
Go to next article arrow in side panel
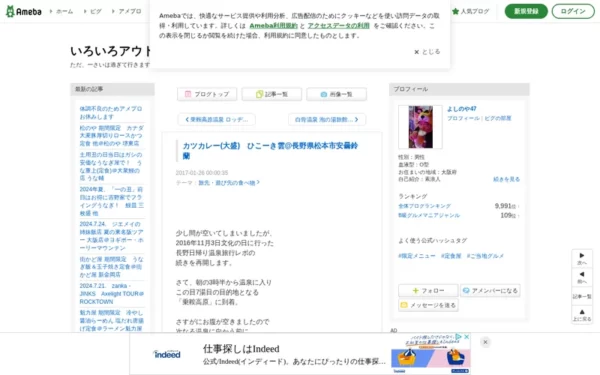[x=582, y=258]
